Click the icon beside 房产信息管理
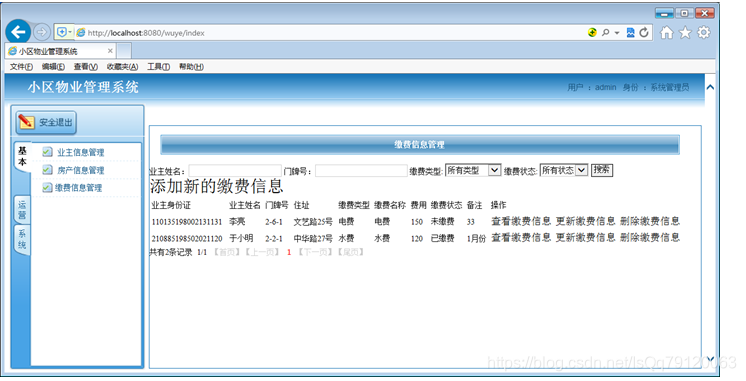Screen dimensions: 746x381 click(x=47, y=169)
